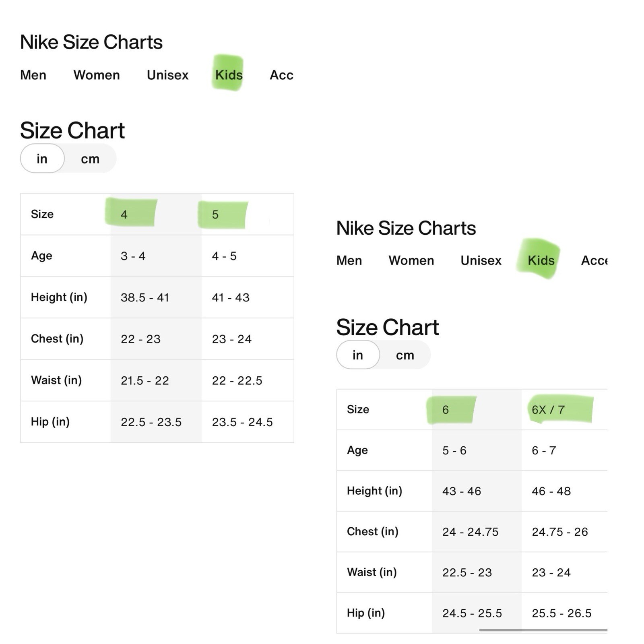Toggle inches unit in the size 4 and 5 chart
This screenshot has height=644, width=644.
42,159
